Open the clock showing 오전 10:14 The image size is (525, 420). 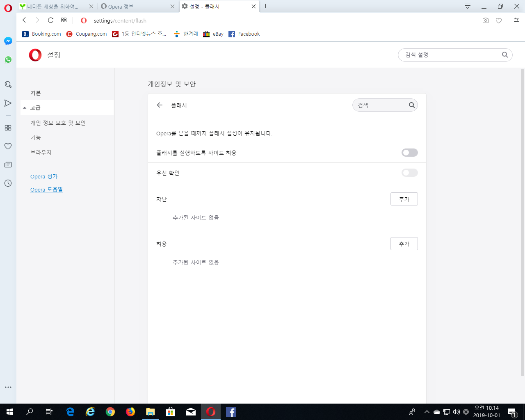coord(486,412)
